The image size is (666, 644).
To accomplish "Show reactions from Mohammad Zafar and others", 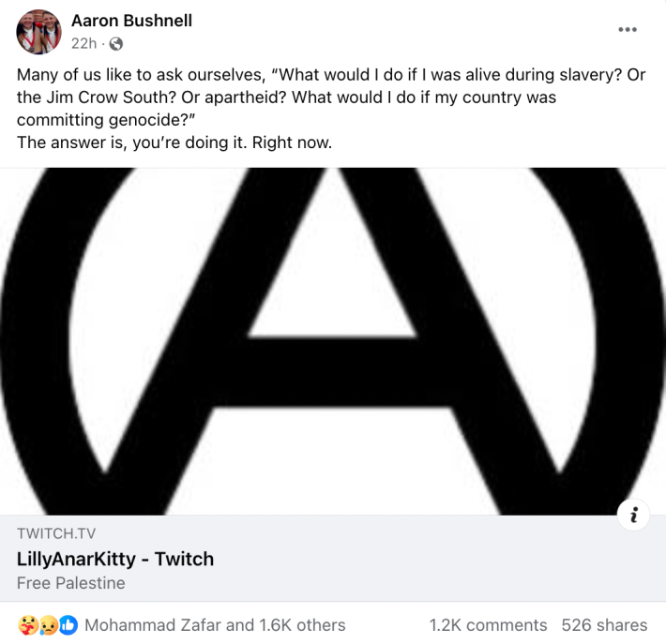I will 215,625.
